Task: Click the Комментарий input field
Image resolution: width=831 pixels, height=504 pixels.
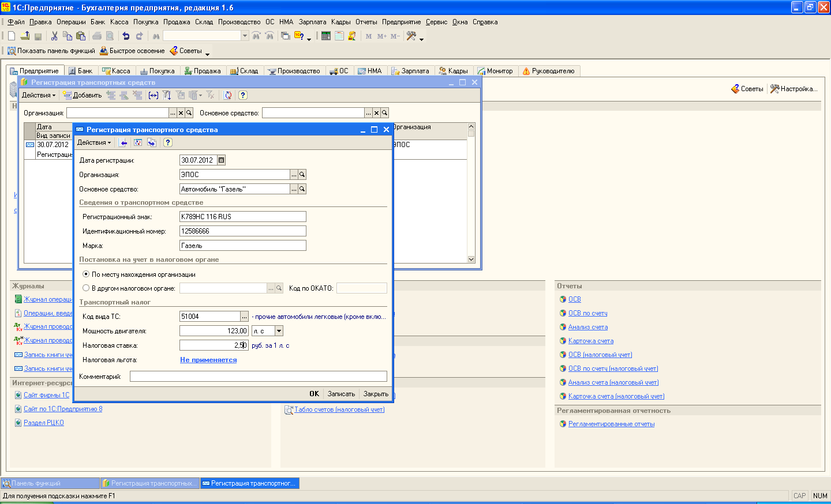Action: tap(259, 377)
